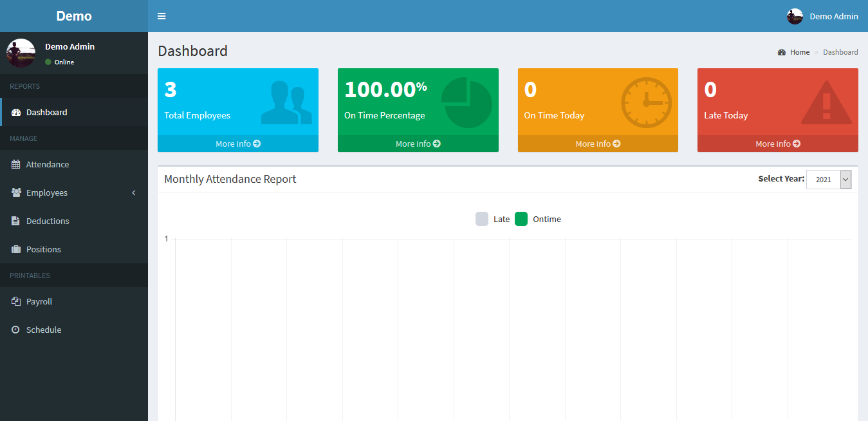Click the top-right Demo Admin avatar
The height and width of the screenshot is (421, 868).
pos(795,16)
